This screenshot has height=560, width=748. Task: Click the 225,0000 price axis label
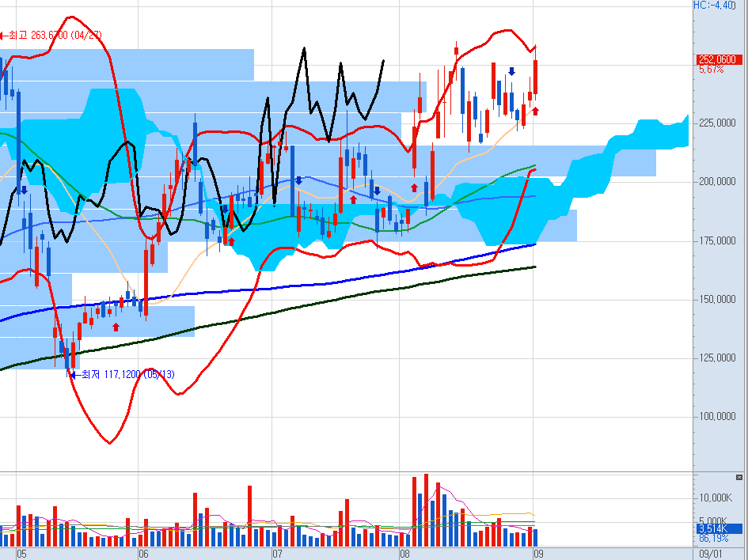click(x=717, y=123)
